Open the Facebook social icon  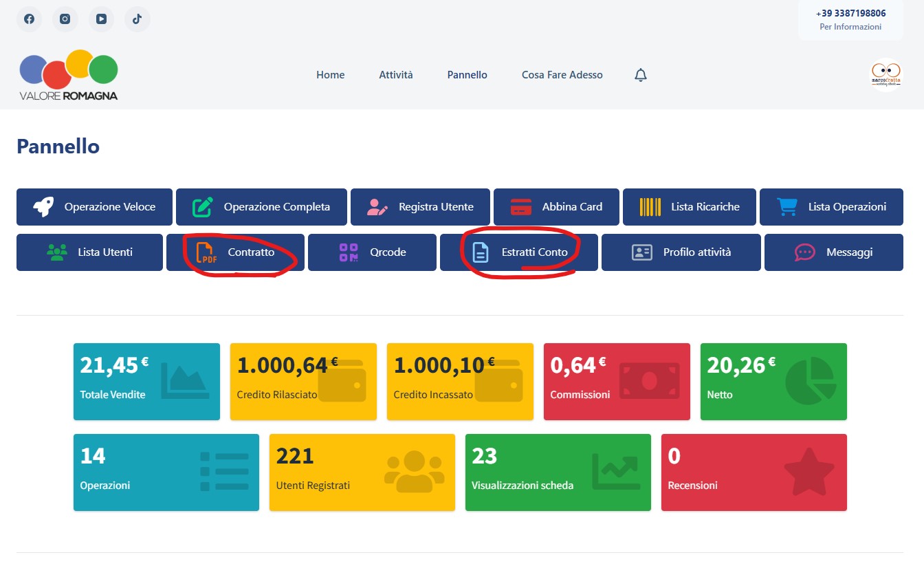(30, 19)
